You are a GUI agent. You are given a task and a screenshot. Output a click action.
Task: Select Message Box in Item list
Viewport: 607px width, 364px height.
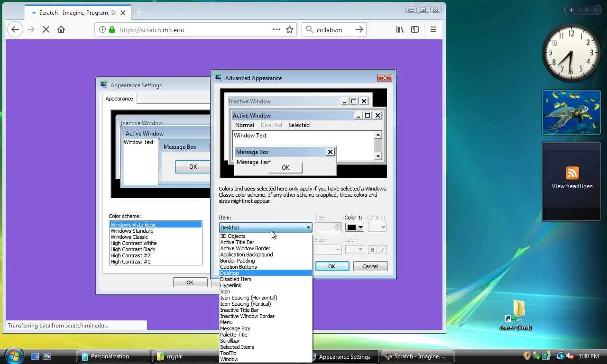click(x=266, y=328)
